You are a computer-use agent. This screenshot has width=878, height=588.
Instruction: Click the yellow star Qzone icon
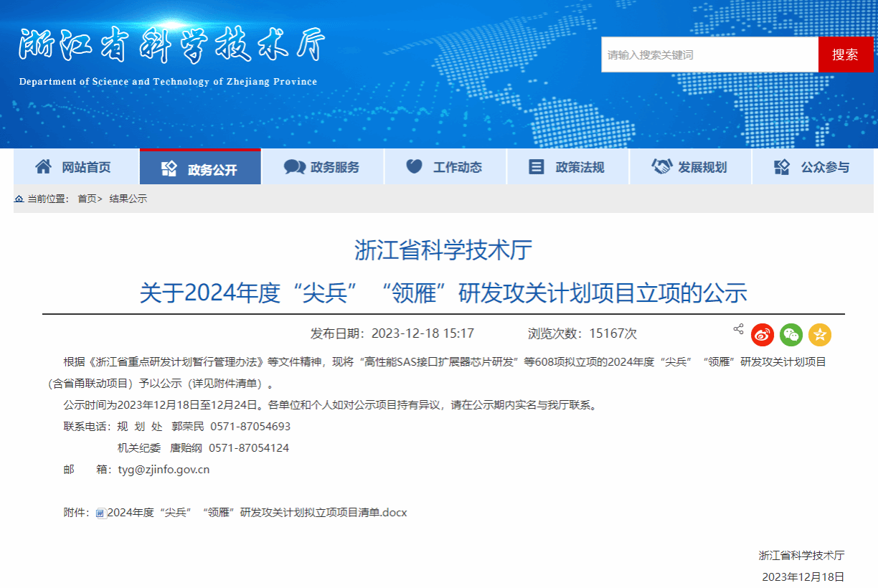[820, 334]
